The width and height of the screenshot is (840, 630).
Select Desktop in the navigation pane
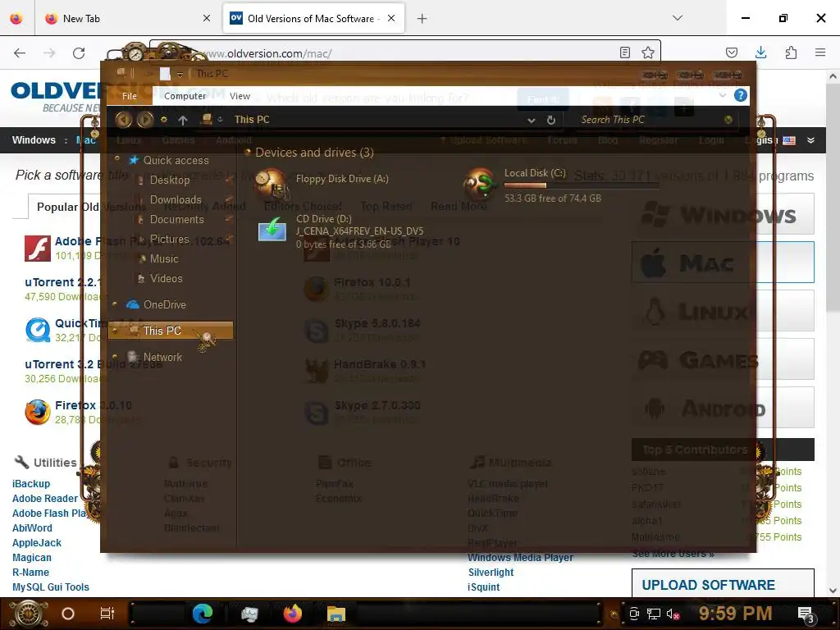point(170,180)
